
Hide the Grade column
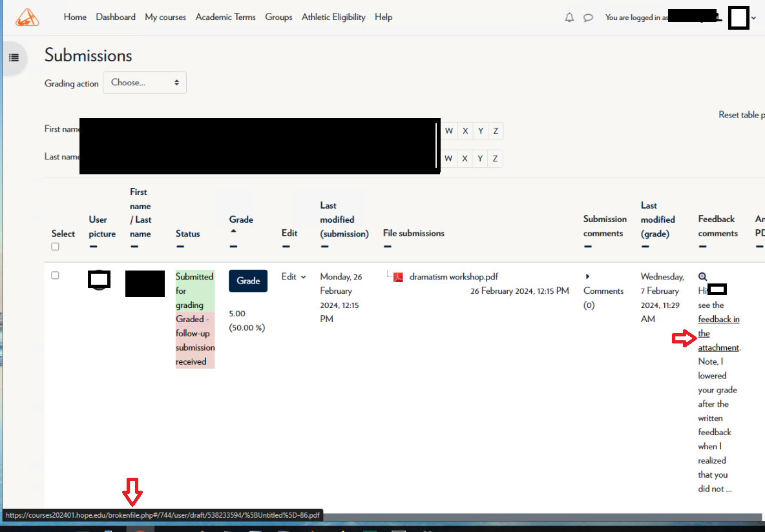tap(233, 247)
